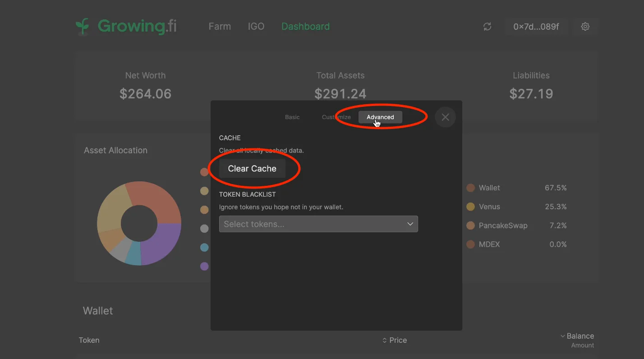Click the Venus 25.3% percentage
Screen dimensions: 644x359
tap(556, 207)
